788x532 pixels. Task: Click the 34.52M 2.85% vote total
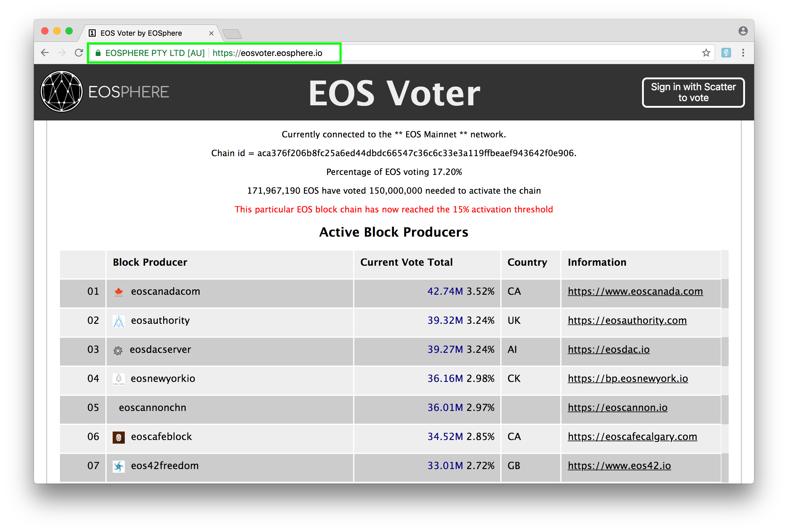coord(460,437)
